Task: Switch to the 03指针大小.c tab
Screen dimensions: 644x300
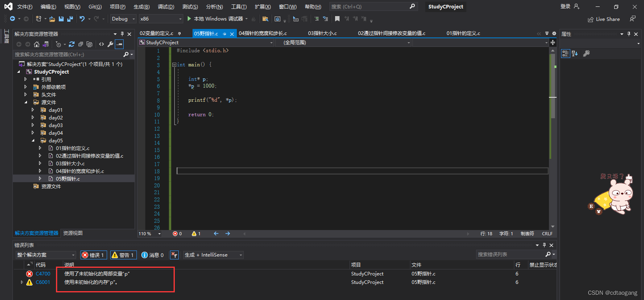Action: pyautogui.click(x=322, y=33)
